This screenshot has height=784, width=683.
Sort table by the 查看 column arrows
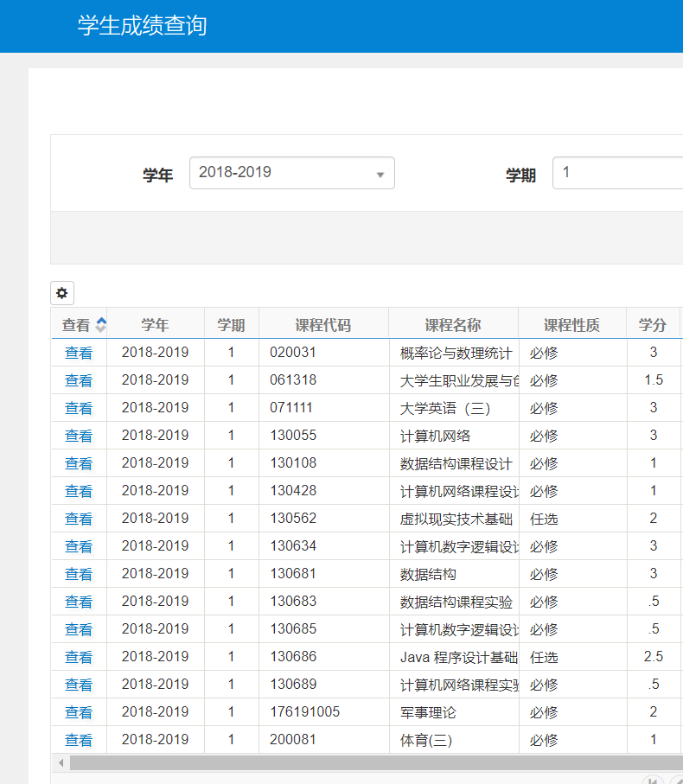101,325
